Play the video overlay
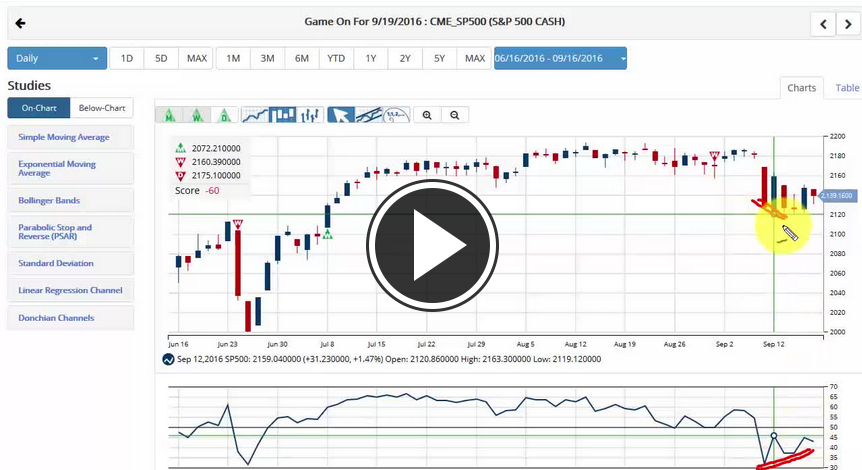 431,245
